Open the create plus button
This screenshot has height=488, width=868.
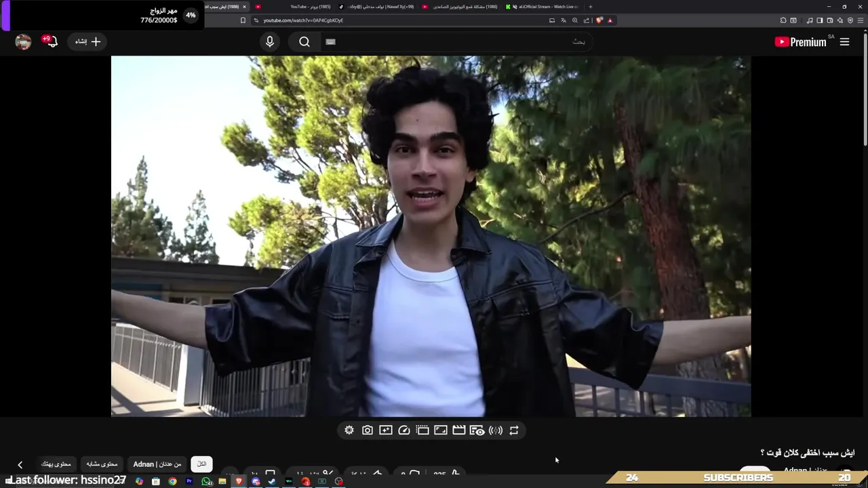coord(87,42)
